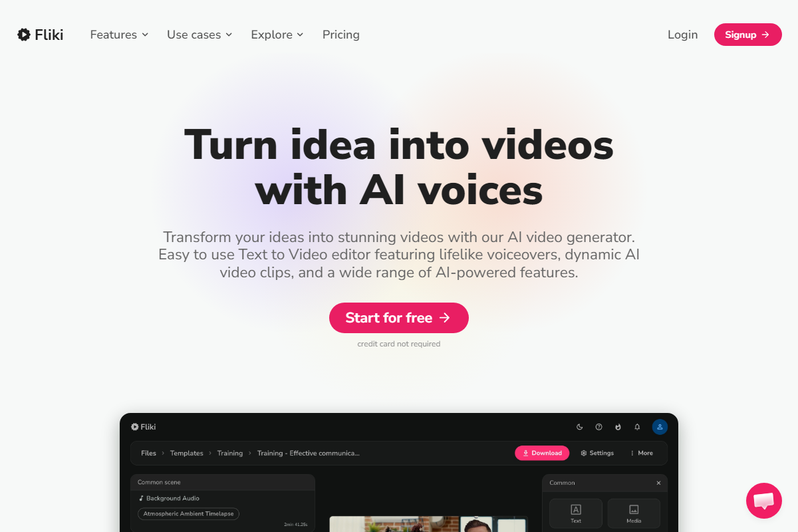Click the flame icon in editor header
The image size is (798, 532).
618,427
